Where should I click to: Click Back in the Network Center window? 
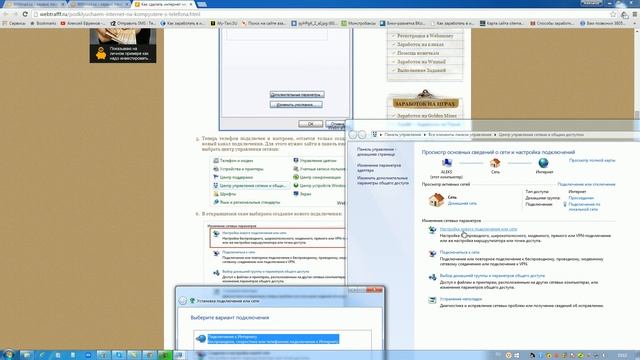click(353, 134)
